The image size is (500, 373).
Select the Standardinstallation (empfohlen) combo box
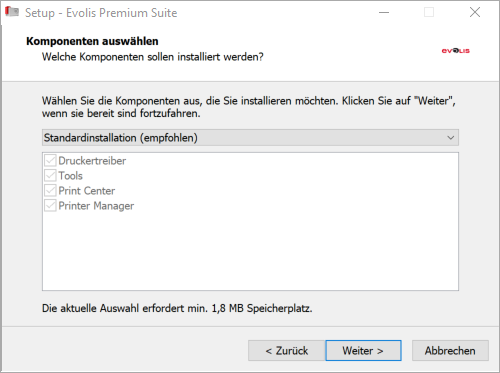[x=250, y=138]
